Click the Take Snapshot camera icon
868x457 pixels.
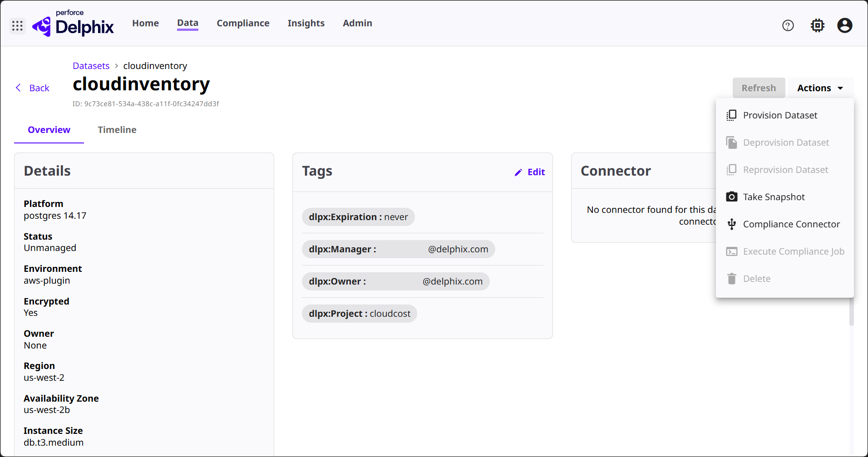(x=731, y=197)
